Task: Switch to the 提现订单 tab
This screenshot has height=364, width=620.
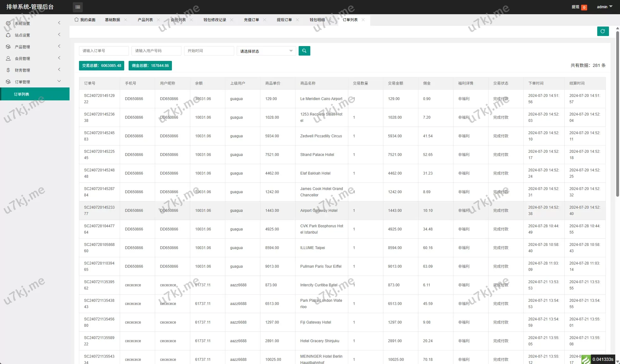Action: (284, 20)
